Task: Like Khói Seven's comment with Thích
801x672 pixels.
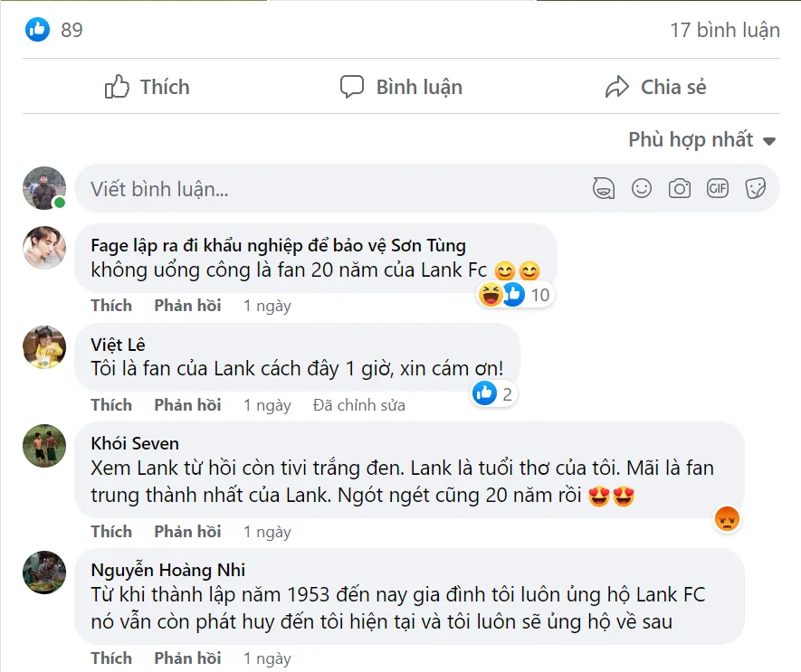Action: pos(111,531)
